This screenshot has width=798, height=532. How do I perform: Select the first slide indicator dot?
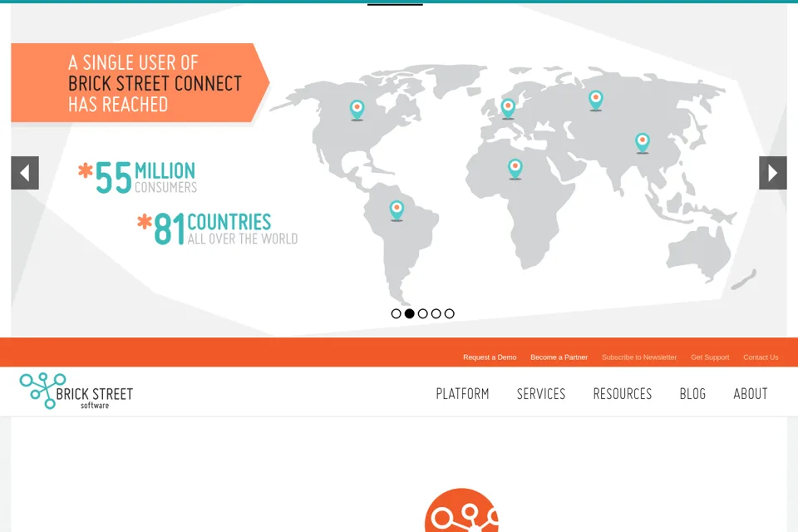pyautogui.click(x=396, y=313)
